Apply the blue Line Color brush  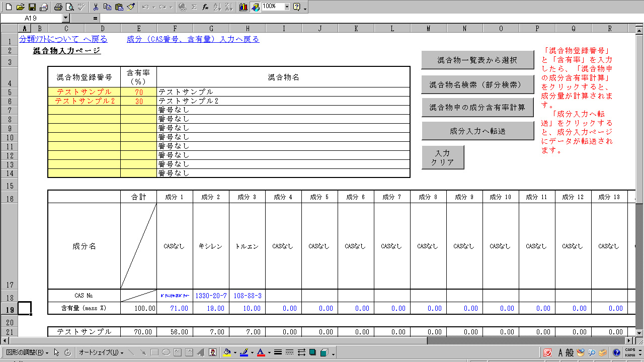click(244, 352)
